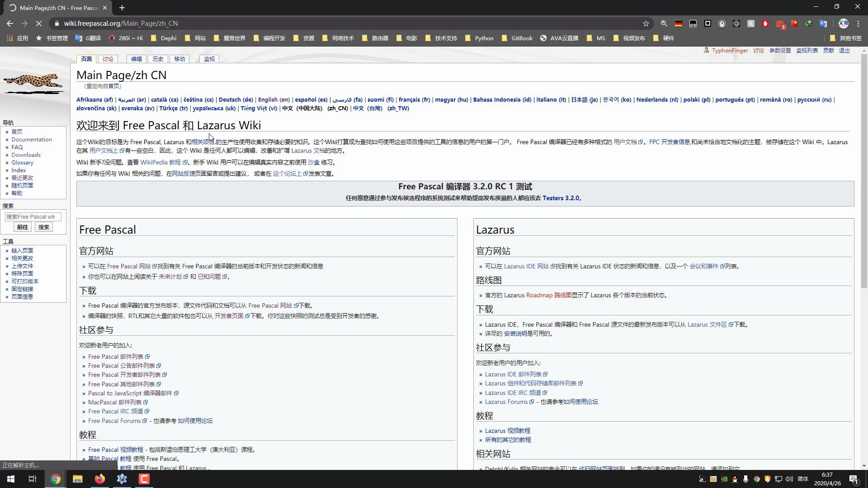This screenshot has width=868, height=488.
Task: Open the Chrome three-dot menu
Action: pyautogui.click(x=859, y=23)
